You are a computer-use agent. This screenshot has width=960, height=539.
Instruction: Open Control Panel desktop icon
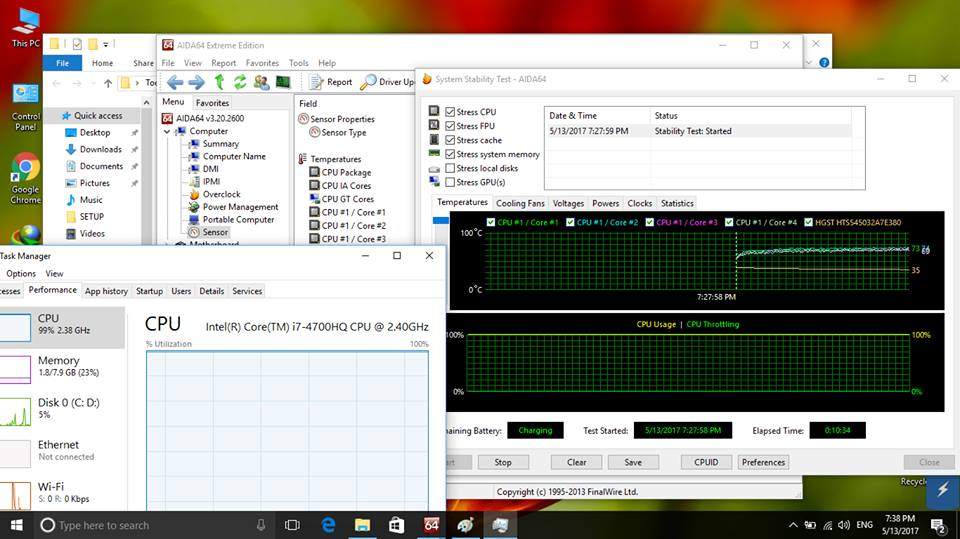point(26,108)
